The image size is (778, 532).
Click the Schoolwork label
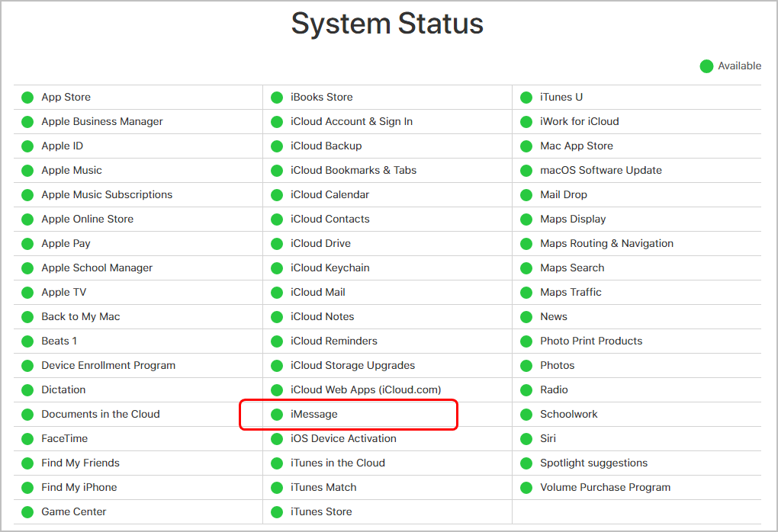click(x=568, y=414)
